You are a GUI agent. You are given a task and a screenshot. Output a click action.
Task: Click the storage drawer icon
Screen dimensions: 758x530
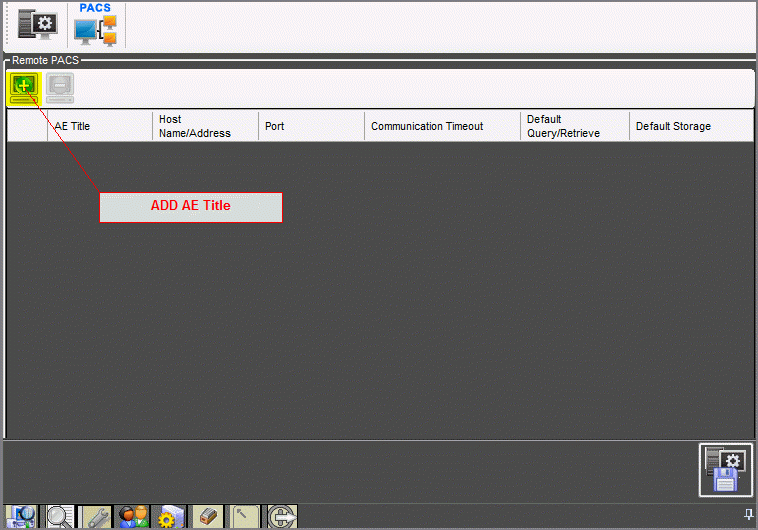click(207, 516)
